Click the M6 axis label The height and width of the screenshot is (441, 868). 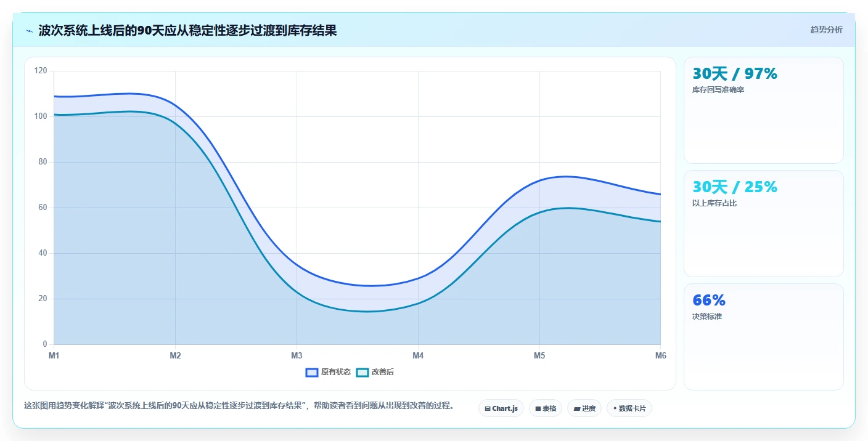661,355
